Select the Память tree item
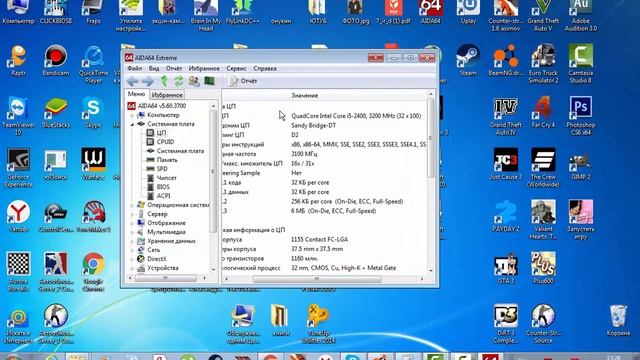The height and width of the screenshot is (360, 640). [162, 160]
